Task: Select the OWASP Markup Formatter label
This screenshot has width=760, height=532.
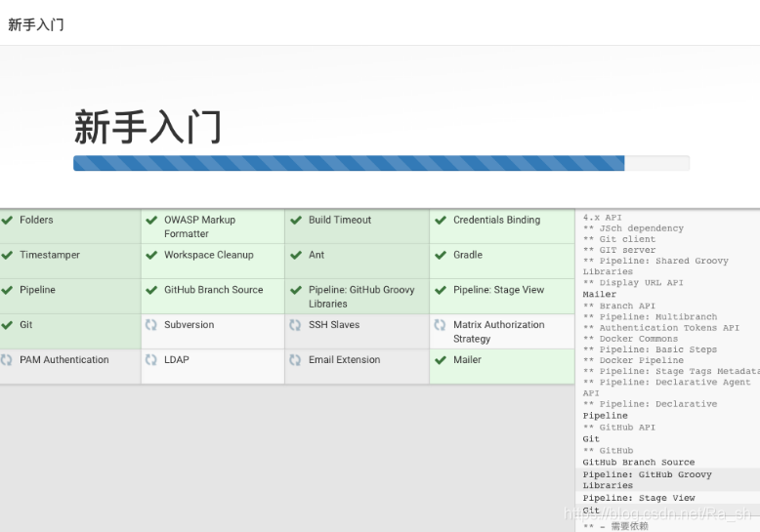Action: [x=199, y=226]
